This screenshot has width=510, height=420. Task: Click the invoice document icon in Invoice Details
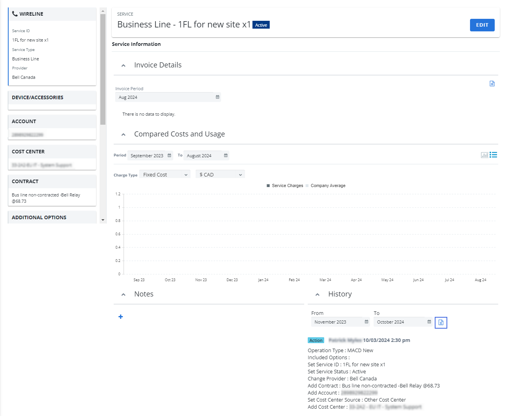[492, 84]
